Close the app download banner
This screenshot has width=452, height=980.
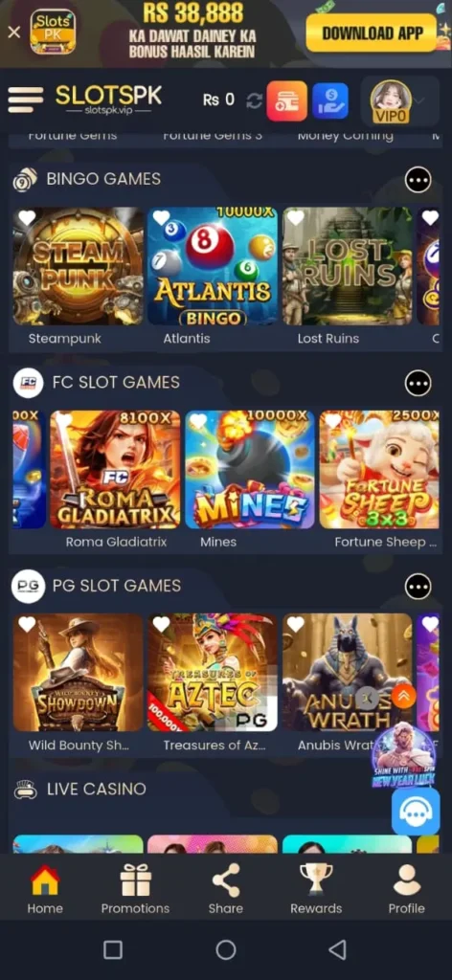(13, 32)
